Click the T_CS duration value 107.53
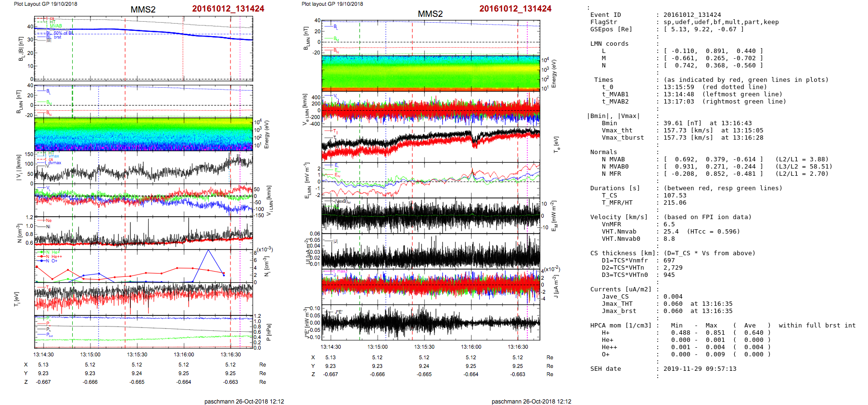This screenshot has width=868, height=405. (675, 196)
